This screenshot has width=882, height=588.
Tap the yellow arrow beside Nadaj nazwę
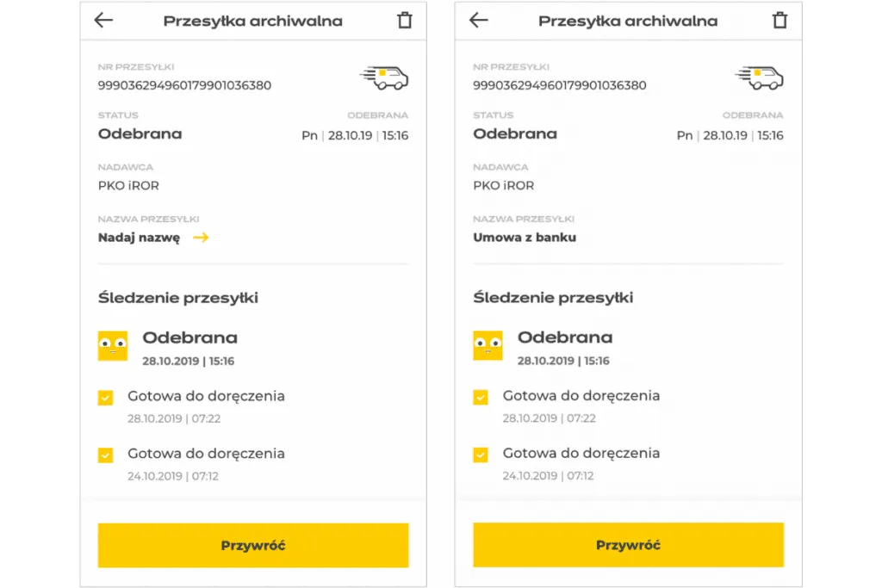point(201,238)
